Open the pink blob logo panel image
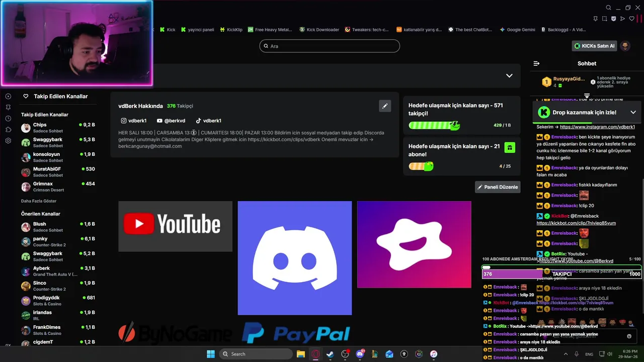The width and height of the screenshot is (644, 362). 414,244
